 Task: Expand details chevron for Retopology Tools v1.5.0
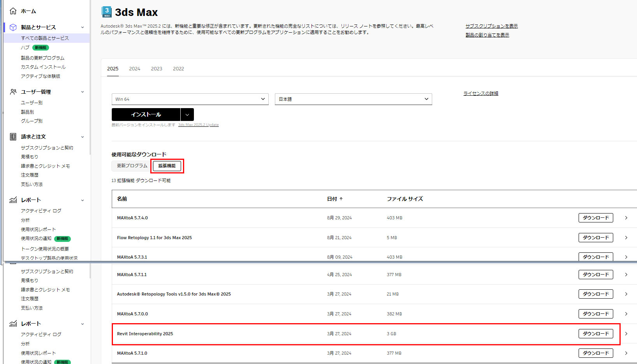click(x=626, y=294)
